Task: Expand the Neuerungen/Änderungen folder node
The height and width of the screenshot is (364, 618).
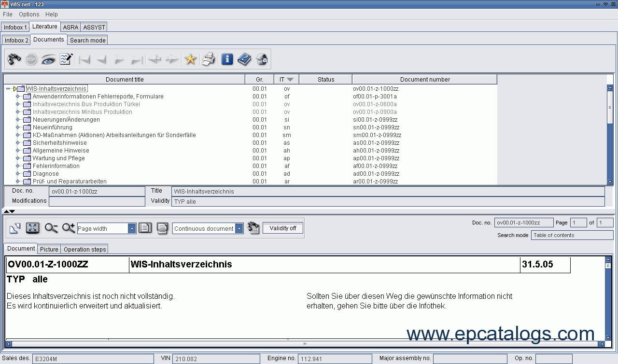Action: [18, 120]
